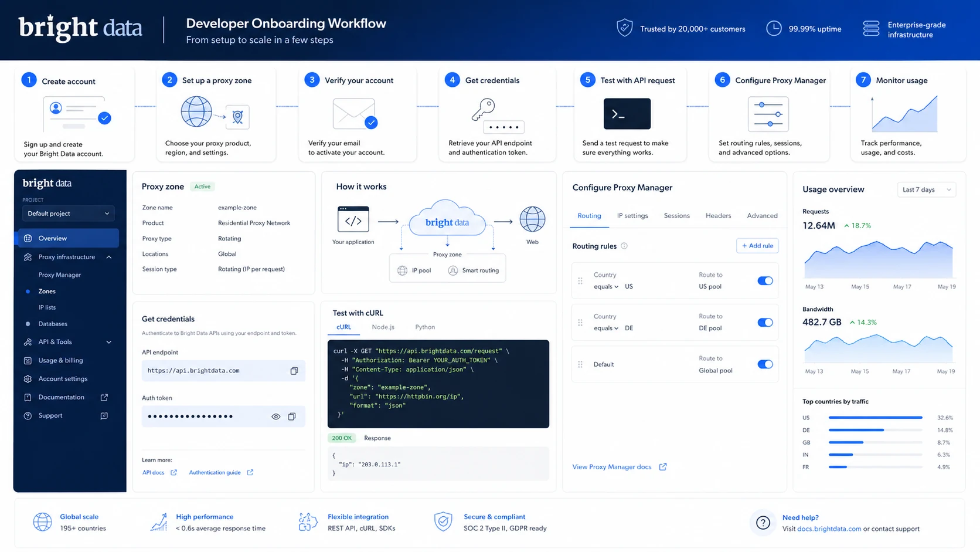Open the equals dropdown for DE
Viewport: 980px width, 552px height.
point(606,329)
